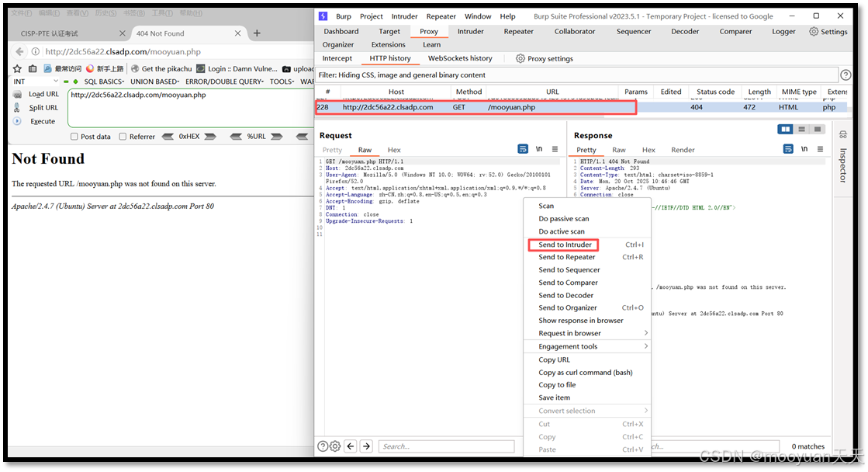Image resolution: width=868 pixels, height=472 pixels.
Task: Toggle non-printable characters in Response pane
Action: [804, 149]
